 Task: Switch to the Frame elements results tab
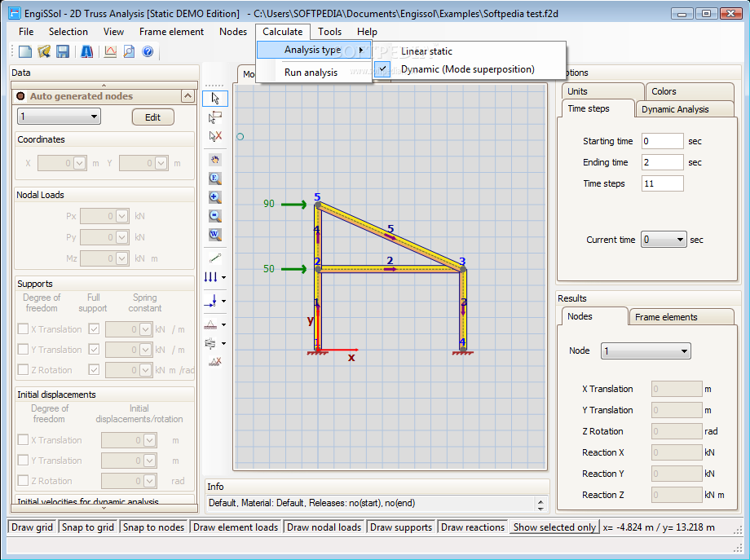pyautogui.click(x=682, y=317)
